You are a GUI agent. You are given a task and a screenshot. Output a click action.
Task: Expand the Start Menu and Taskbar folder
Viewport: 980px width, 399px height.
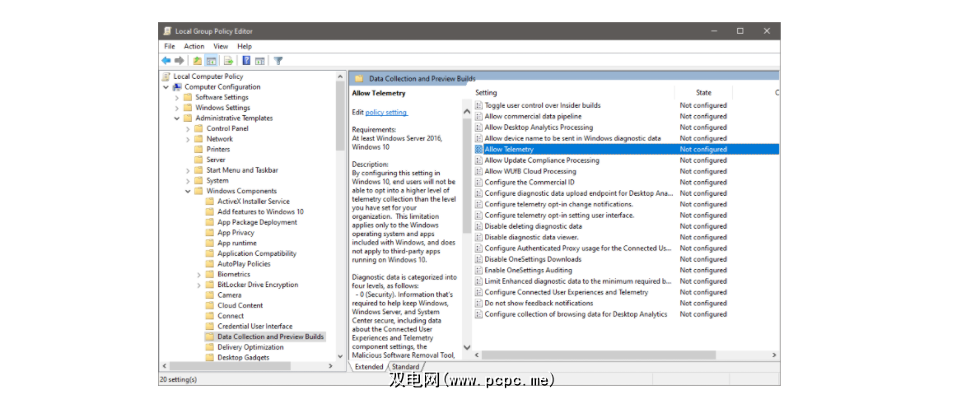click(x=188, y=169)
